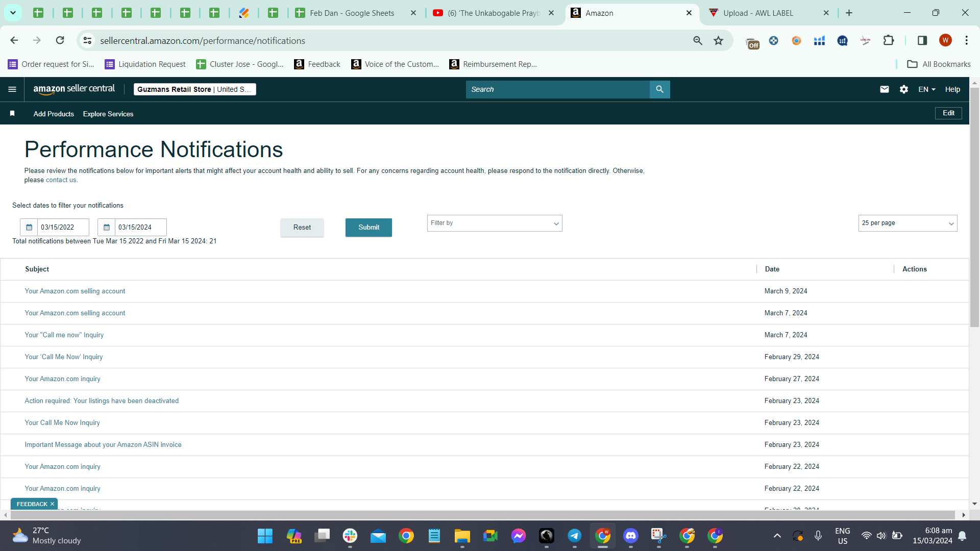The width and height of the screenshot is (980, 551).
Task: Follow the contact us link
Action: tap(61, 180)
